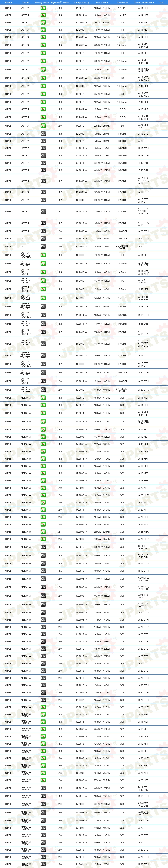Click the A 14 XEL engine code cell
Viewport: 168px width, 868px height.
point(143,23)
